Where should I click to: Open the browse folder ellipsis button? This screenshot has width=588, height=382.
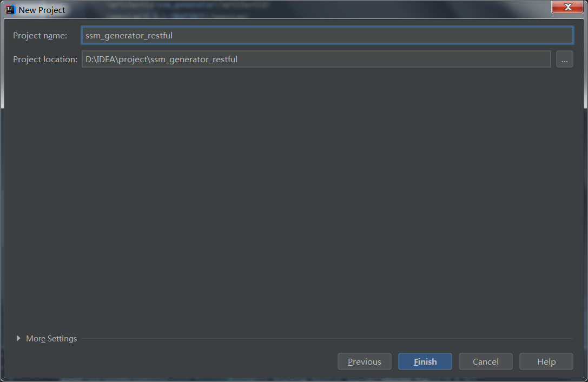click(564, 60)
